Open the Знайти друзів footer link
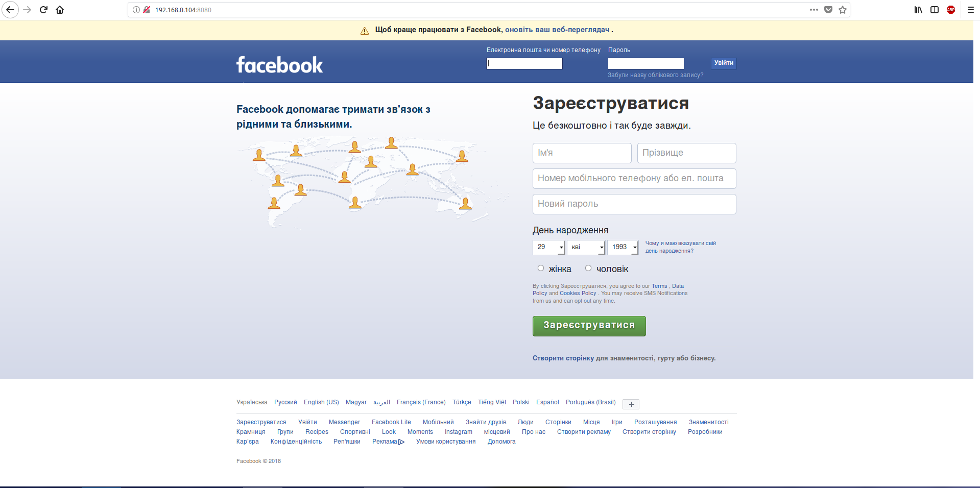The height and width of the screenshot is (488, 980). (x=486, y=422)
